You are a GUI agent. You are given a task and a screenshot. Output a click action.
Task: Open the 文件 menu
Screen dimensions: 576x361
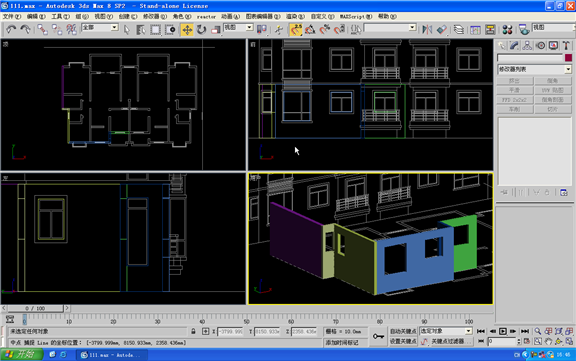tap(11, 17)
